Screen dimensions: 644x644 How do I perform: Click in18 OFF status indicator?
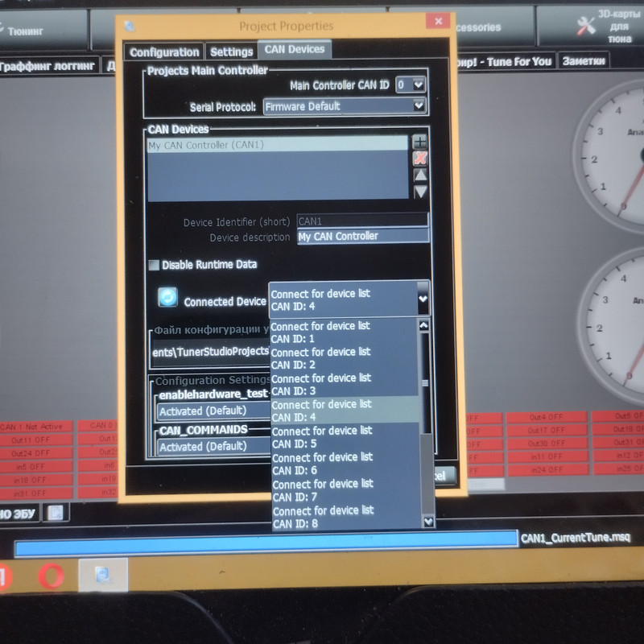[36, 480]
